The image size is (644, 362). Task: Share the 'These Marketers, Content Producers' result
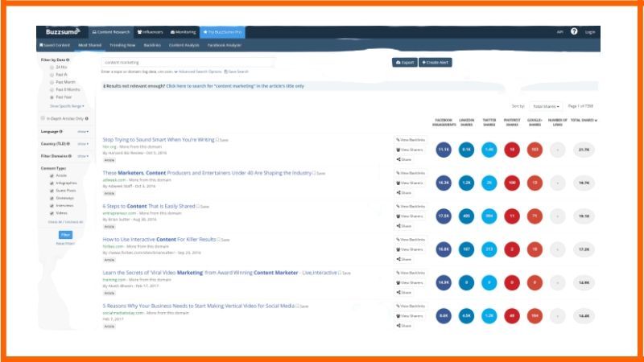[404, 193]
